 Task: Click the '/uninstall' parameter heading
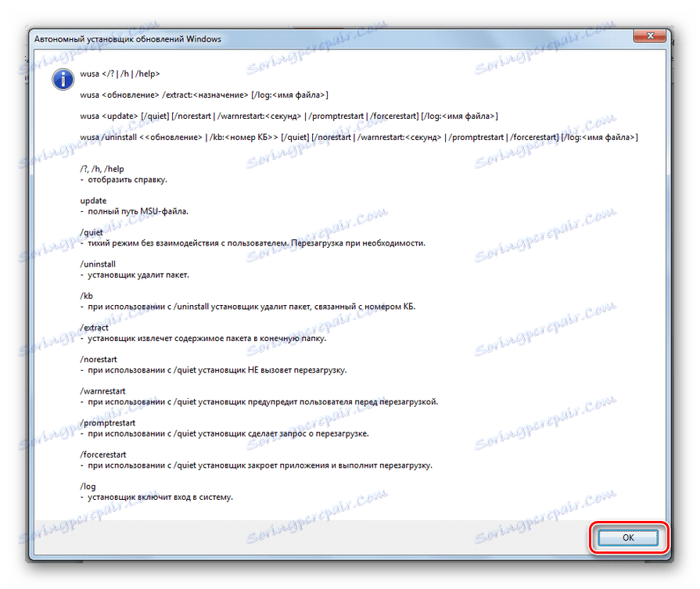98,264
